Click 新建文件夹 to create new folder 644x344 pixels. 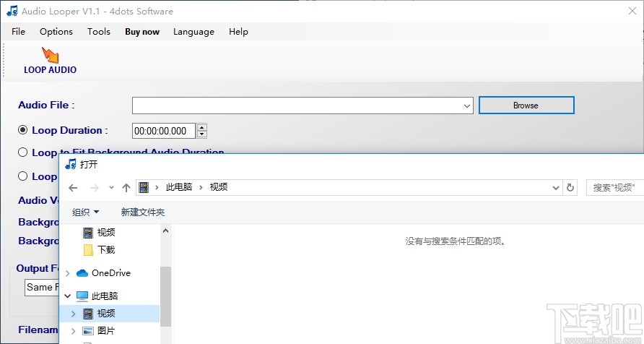point(142,212)
